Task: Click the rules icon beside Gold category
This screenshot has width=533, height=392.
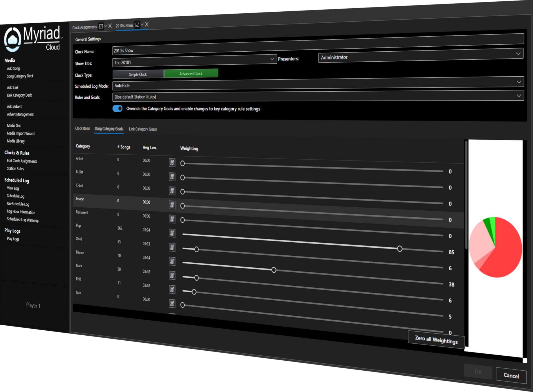Action: coord(172,247)
